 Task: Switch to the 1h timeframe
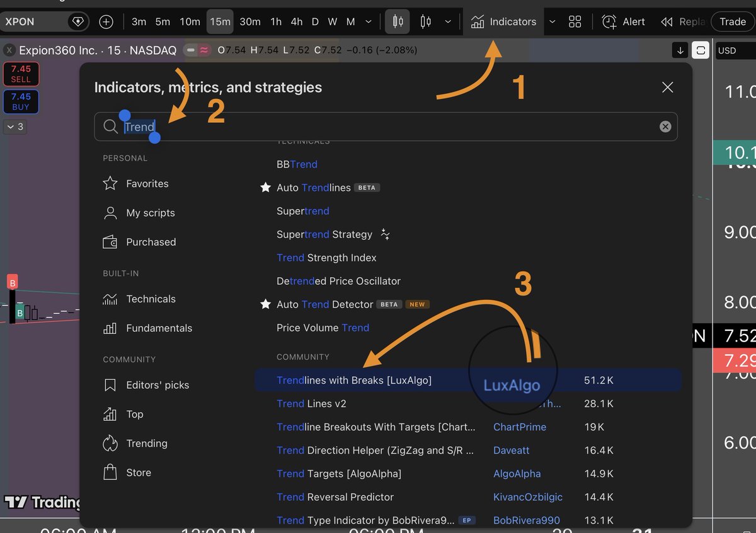276,21
